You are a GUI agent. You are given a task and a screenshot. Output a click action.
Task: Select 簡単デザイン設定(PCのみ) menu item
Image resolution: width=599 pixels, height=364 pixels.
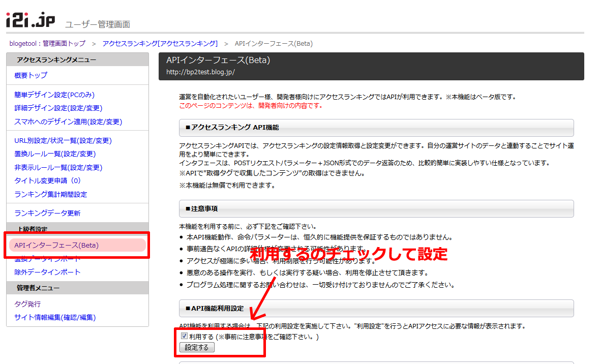(x=54, y=95)
